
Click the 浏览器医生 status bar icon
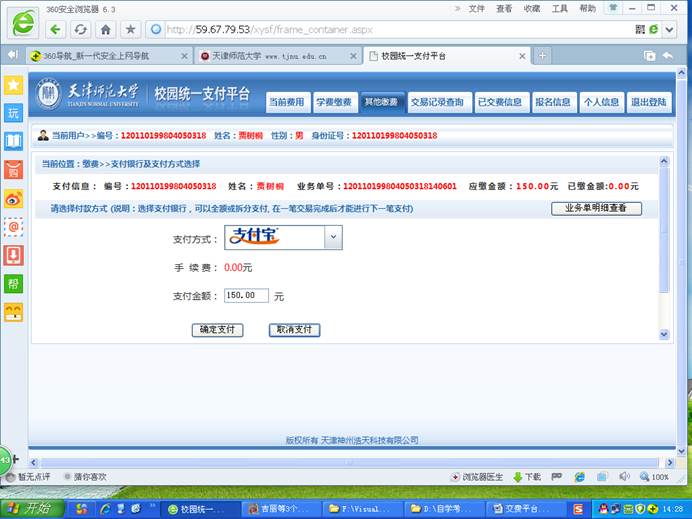(x=477, y=477)
